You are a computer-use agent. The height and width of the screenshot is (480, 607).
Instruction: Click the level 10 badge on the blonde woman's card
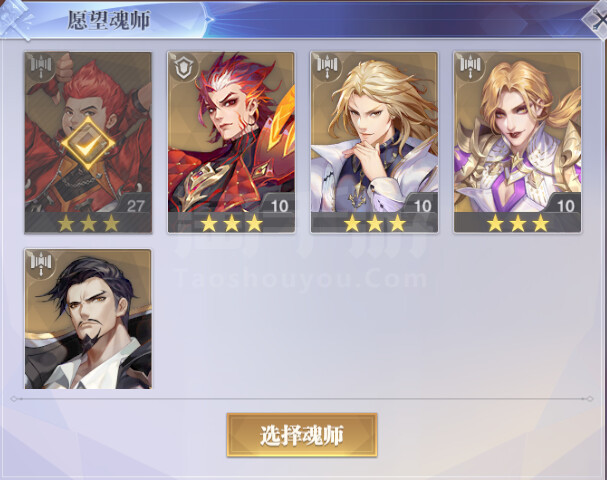coord(564,205)
